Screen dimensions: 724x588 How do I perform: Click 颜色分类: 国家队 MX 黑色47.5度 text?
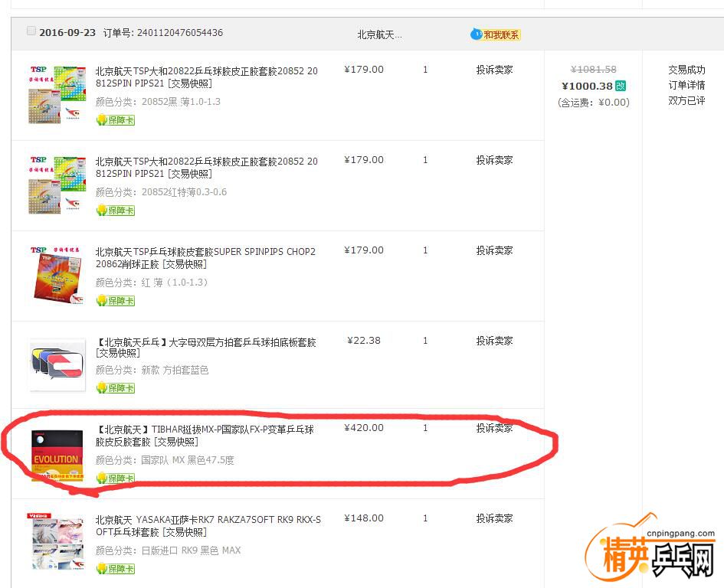click(165, 460)
